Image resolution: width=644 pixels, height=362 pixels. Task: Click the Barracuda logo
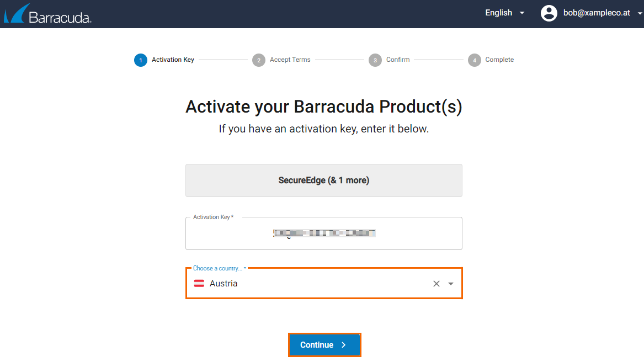pyautogui.click(x=47, y=14)
